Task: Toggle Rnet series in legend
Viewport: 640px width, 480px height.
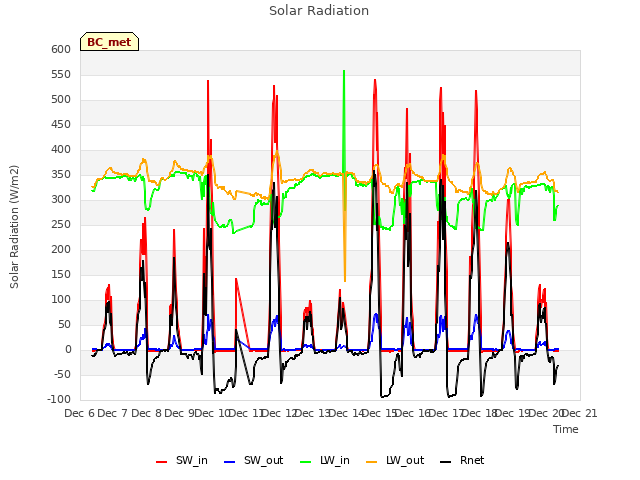Action: pyautogui.click(x=462, y=461)
